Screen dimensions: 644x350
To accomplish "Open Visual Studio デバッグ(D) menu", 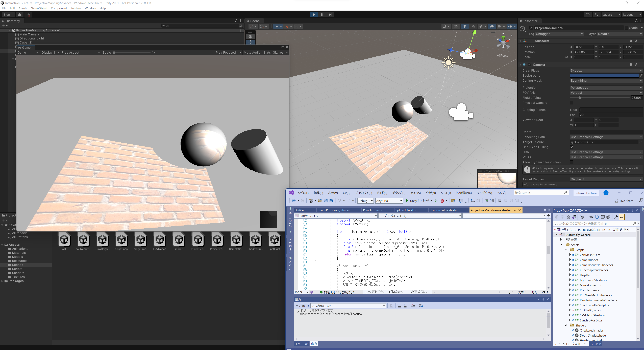I will tap(399, 193).
